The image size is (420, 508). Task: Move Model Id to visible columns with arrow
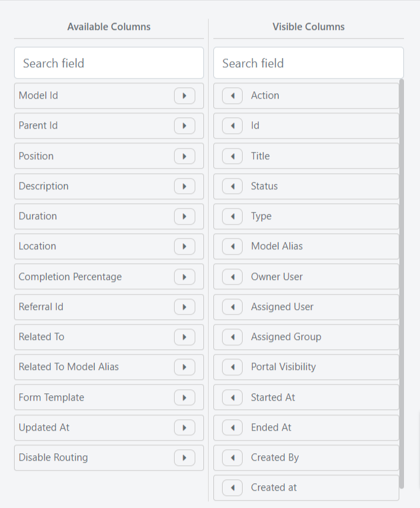click(x=185, y=95)
